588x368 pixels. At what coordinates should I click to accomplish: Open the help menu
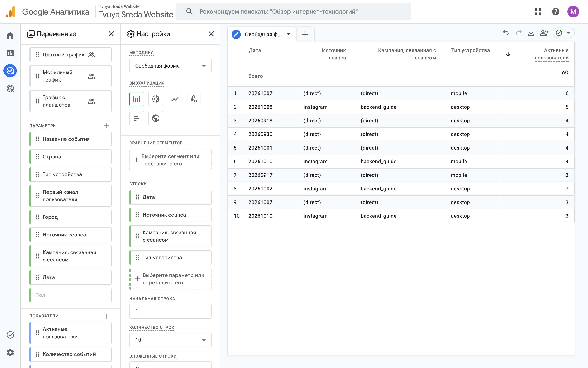(x=555, y=11)
